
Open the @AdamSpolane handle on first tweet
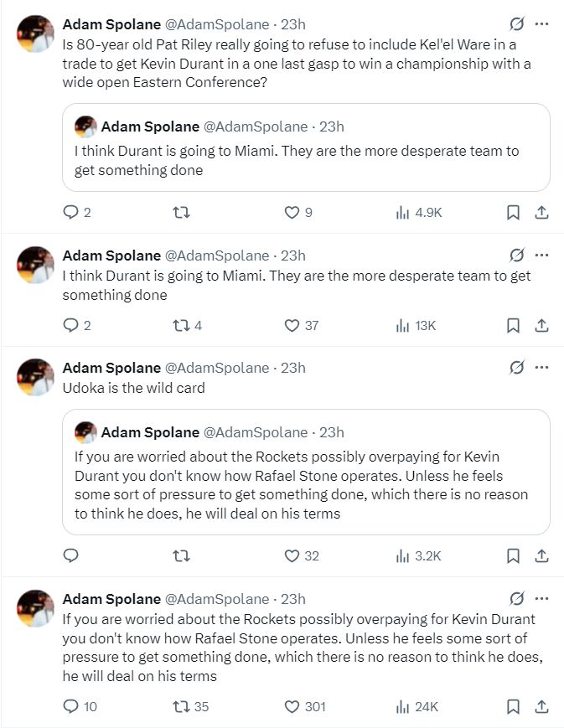click(218, 24)
